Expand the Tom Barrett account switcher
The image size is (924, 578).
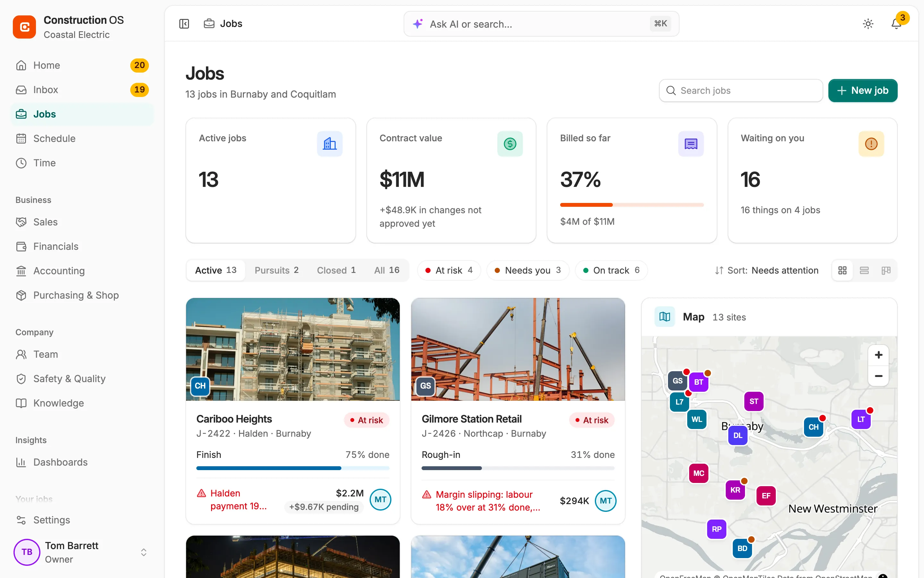pos(143,552)
